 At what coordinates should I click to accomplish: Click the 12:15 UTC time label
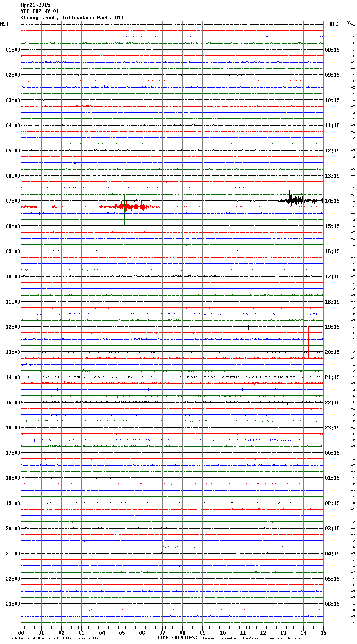tap(332, 151)
